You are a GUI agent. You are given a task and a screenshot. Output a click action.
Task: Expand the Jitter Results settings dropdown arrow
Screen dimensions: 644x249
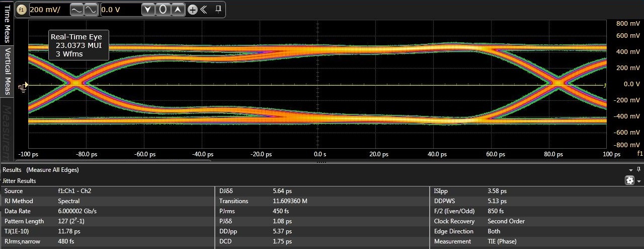[639, 181]
